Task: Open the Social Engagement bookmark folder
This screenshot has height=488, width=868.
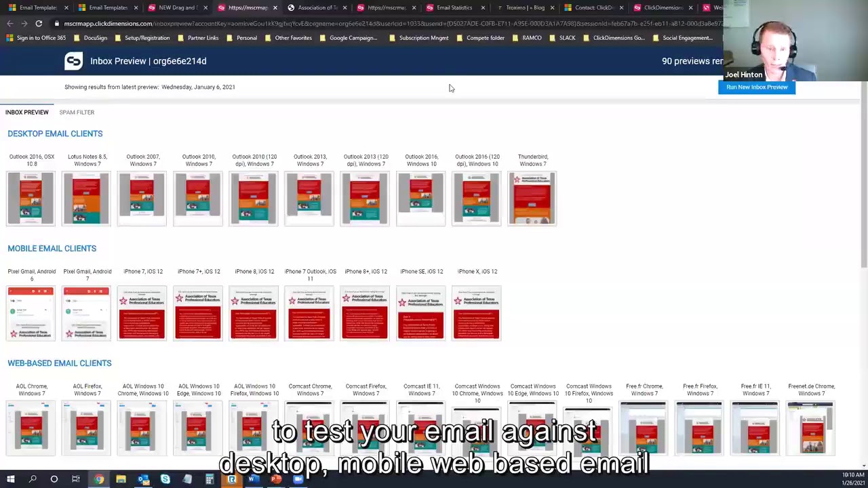Action: [x=682, y=38]
